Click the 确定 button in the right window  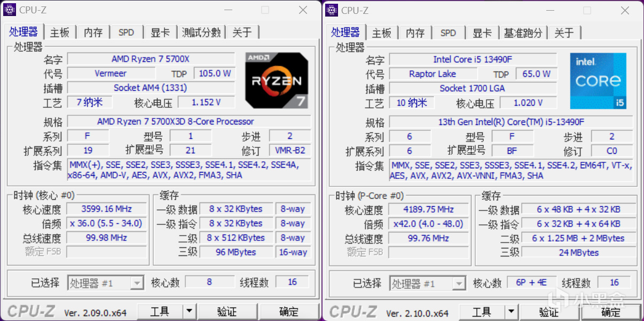(611, 312)
